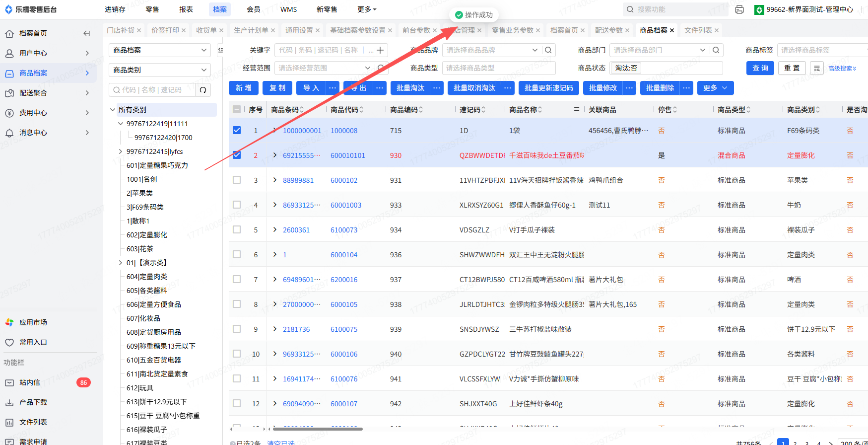The height and width of the screenshot is (445, 868).
Task: Select 601|定量糖果巧克力 category
Action: click(157, 165)
